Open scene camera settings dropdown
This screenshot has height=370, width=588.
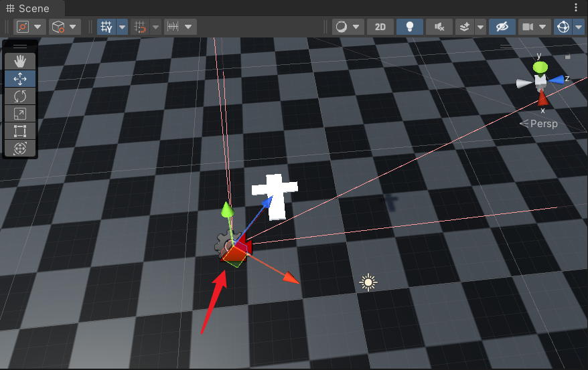coord(542,27)
